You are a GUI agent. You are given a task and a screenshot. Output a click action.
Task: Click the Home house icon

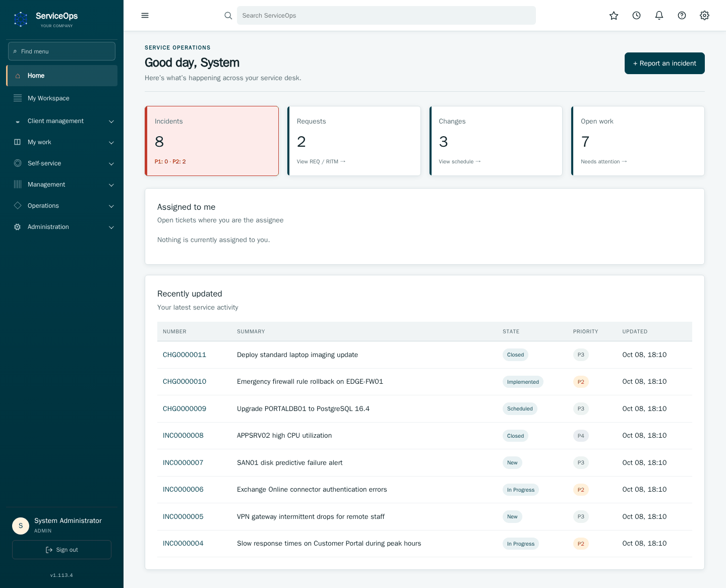pyautogui.click(x=18, y=76)
